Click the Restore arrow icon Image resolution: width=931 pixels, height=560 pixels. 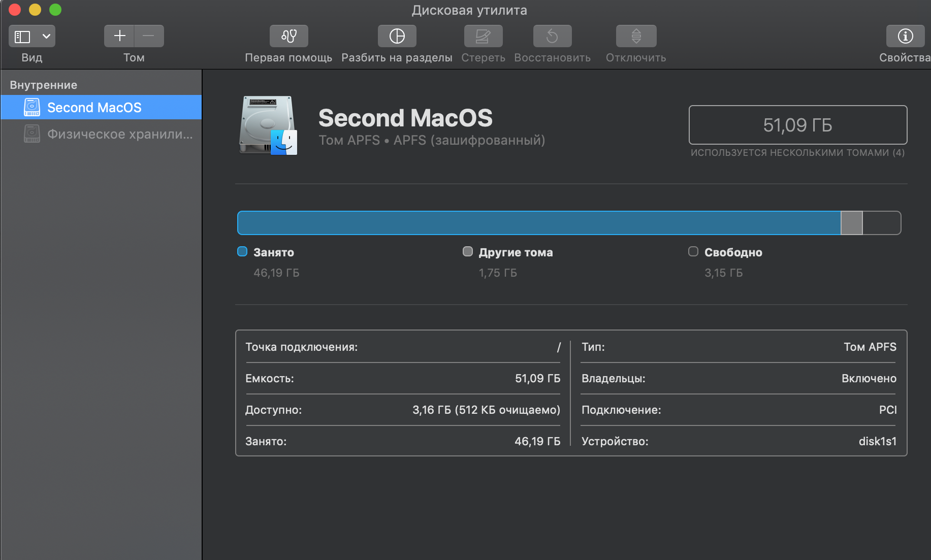click(552, 36)
